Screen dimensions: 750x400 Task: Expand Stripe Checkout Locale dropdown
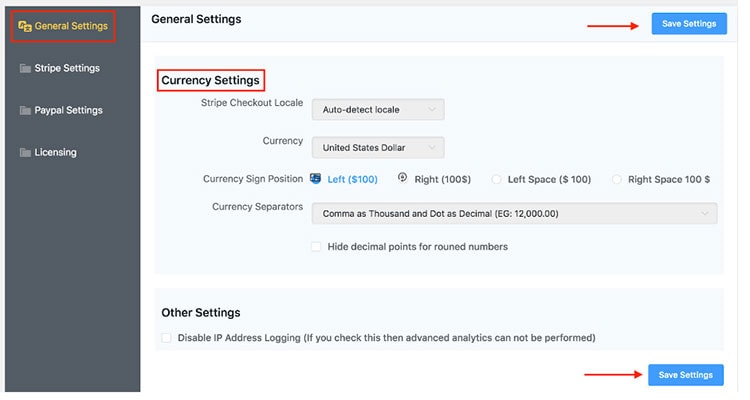click(x=377, y=109)
